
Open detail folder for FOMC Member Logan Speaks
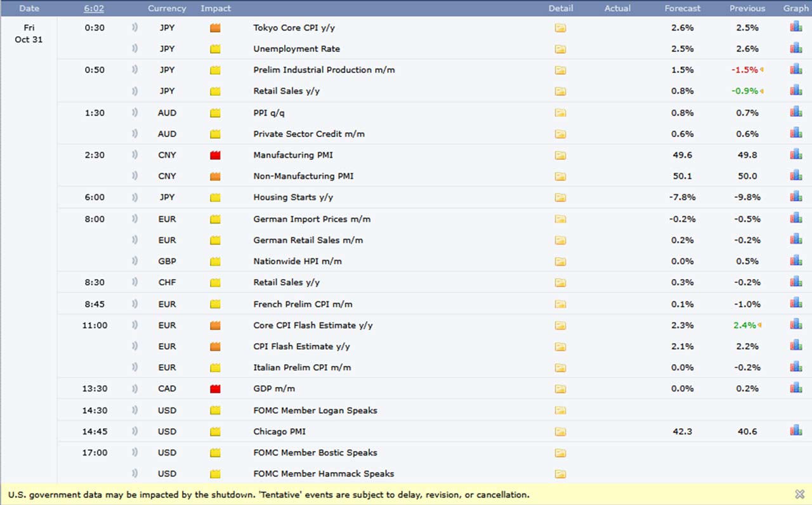tap(560, 410)
